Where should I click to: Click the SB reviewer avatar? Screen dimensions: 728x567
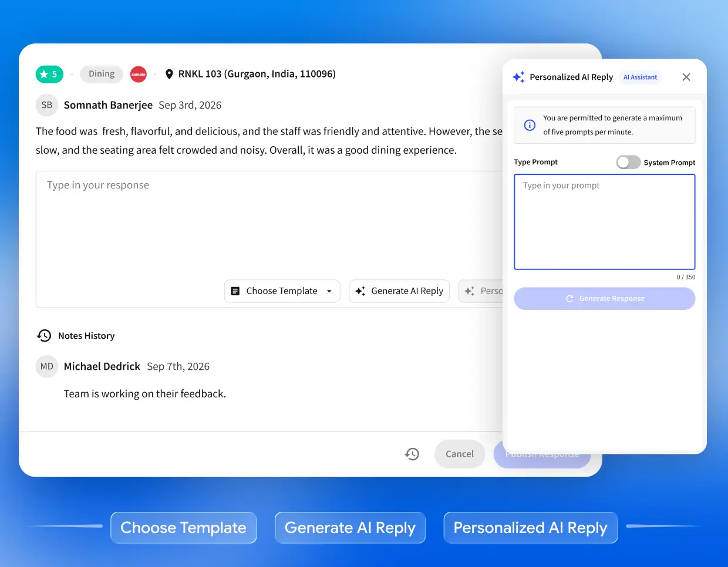pyautogui.click(x=47, y=105)
